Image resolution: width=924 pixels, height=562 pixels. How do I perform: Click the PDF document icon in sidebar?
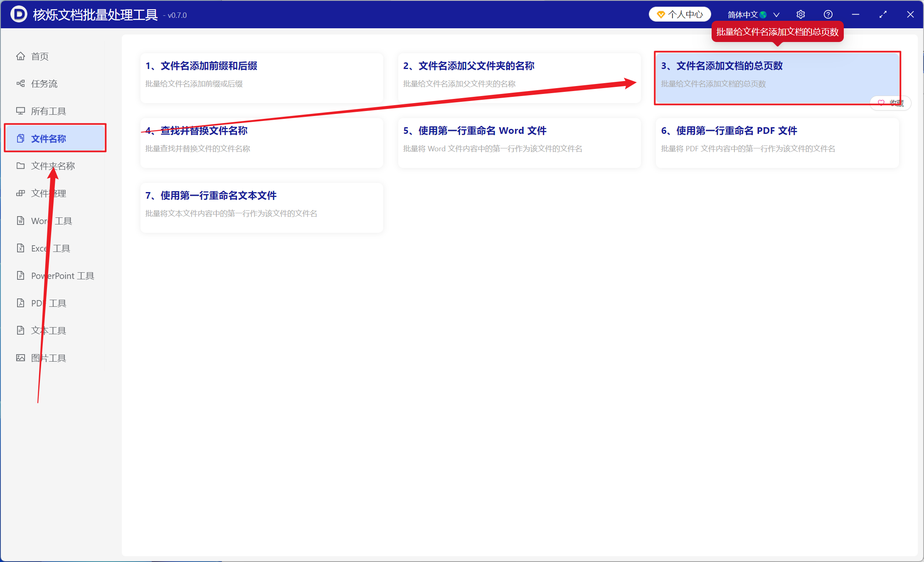pos(20,303)
